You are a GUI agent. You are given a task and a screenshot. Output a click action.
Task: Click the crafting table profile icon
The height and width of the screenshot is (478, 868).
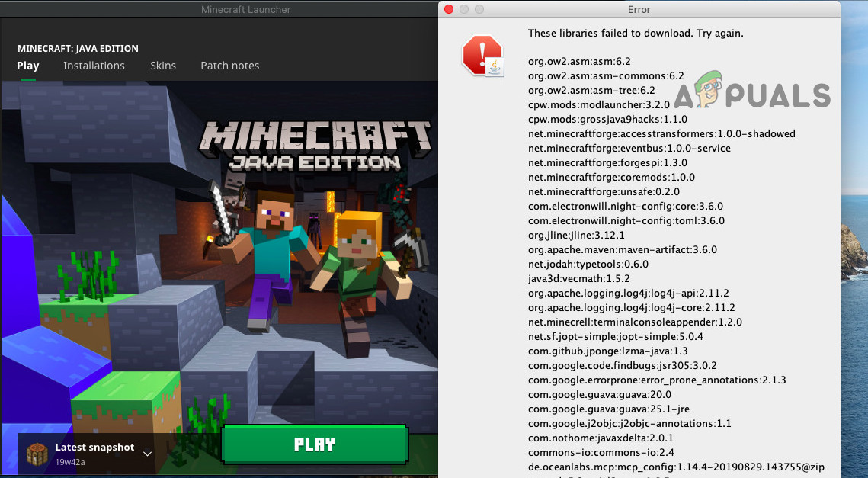point(37,454)
